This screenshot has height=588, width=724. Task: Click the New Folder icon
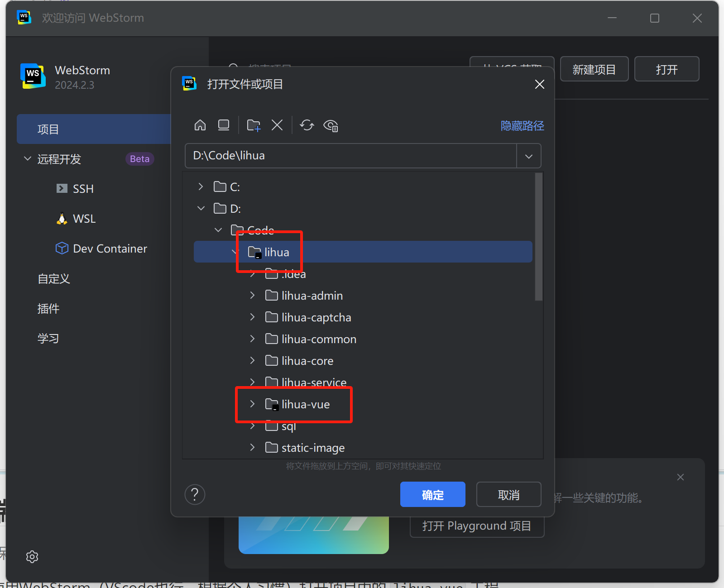point(254,125)
